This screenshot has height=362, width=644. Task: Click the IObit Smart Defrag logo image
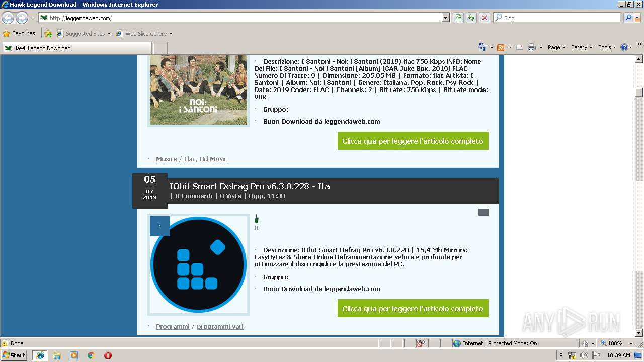click(198, 264)
